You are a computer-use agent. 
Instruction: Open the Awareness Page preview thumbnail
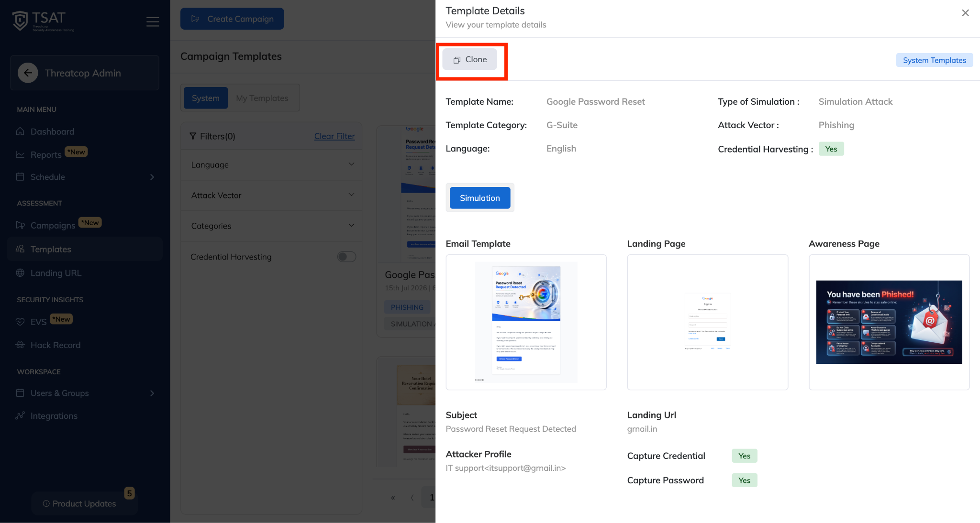tap(889, 322)
